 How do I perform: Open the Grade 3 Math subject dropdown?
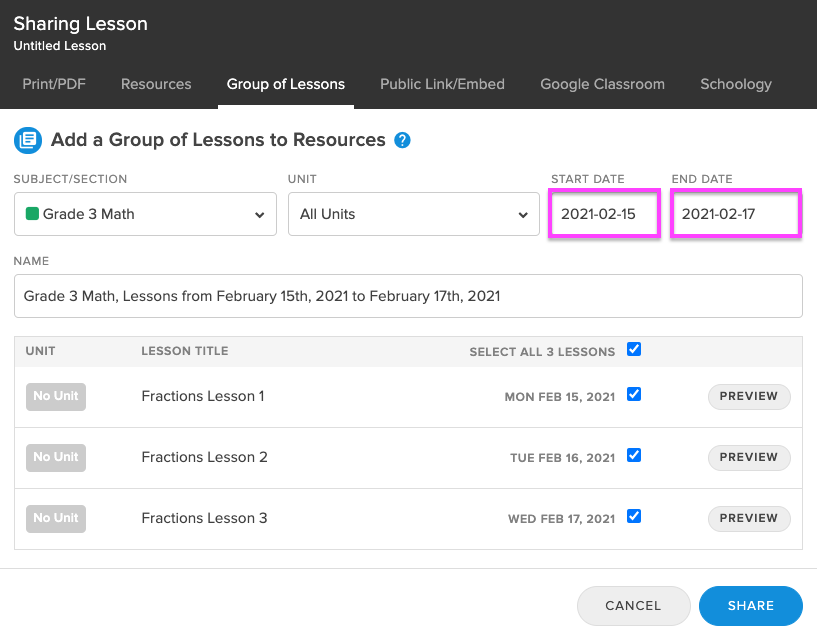coord(145,214)
